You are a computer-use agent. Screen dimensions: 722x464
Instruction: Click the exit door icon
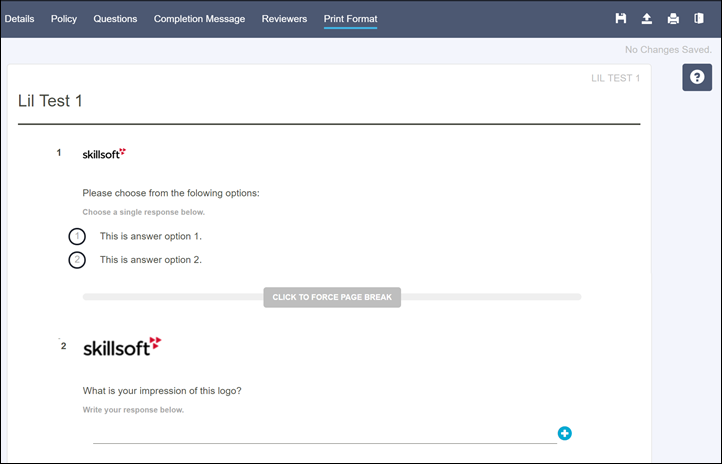(x=699, y=19)
